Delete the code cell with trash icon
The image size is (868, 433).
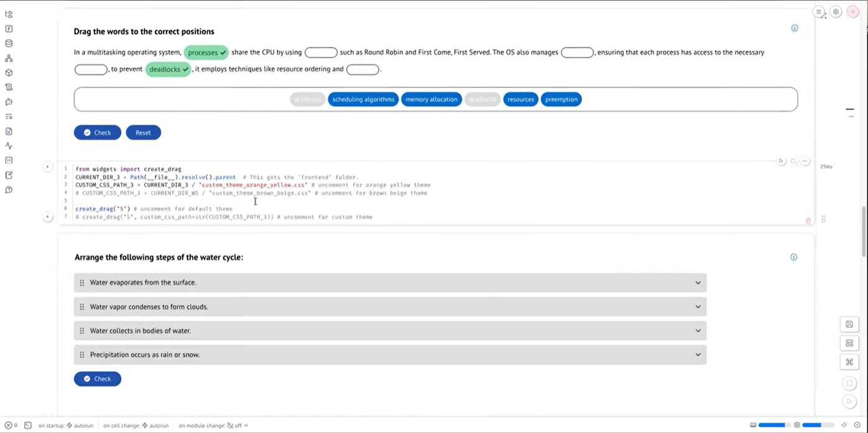808,221
